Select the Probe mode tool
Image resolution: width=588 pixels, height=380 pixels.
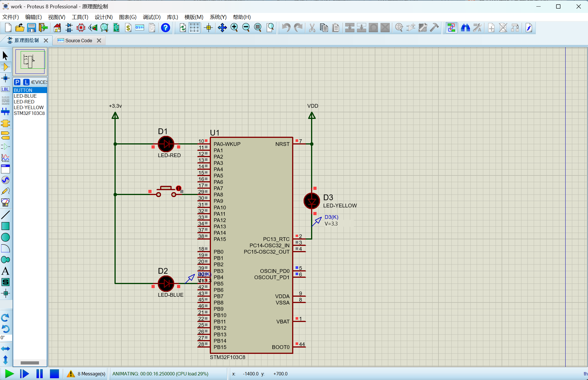5,191
